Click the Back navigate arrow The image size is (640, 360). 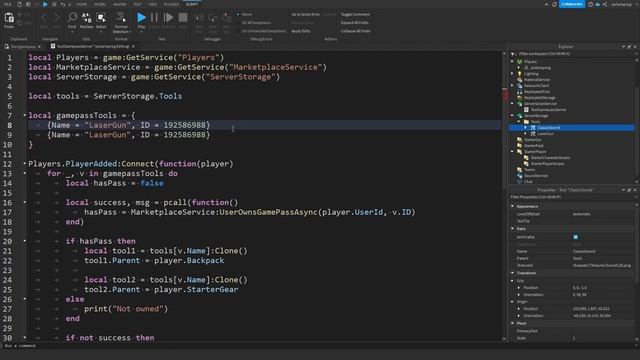[x=44, y=18]
